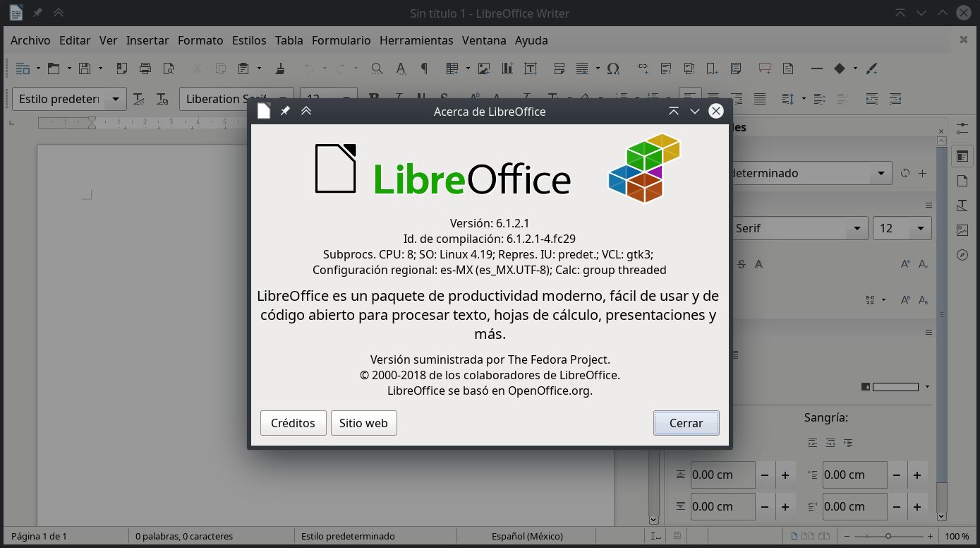Click Increase Font Size in sidebar
This screenshot has width=980, height=548.
tap(906, 264)
